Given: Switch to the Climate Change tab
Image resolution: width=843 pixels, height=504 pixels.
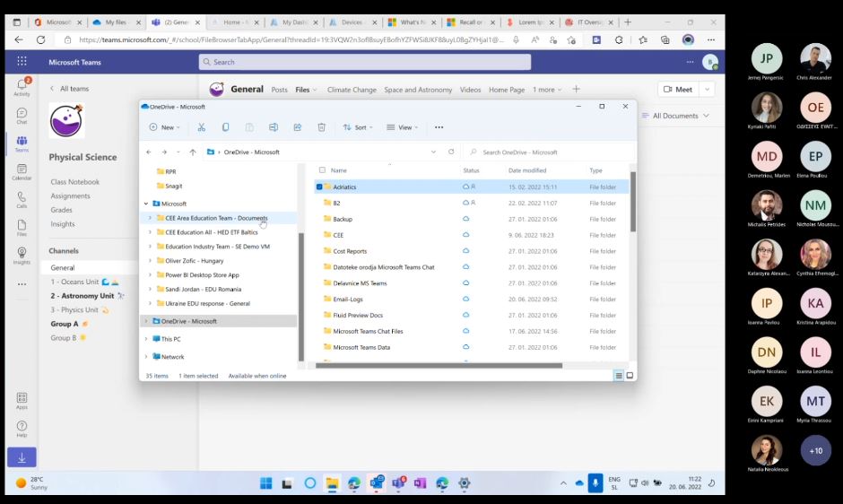Looking at the screenshot, I should (x=352, y=90).
